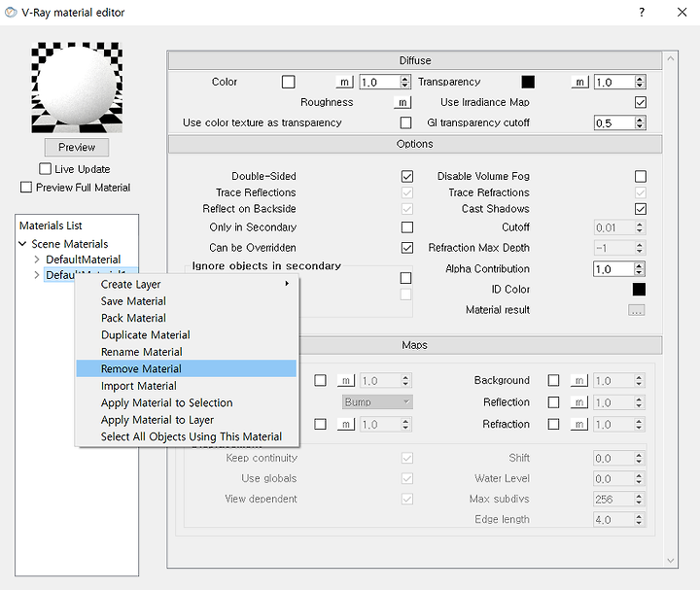Click Remove Material in the context menu
Viewport: 700px width, 590px height.
tap(186, 368)
